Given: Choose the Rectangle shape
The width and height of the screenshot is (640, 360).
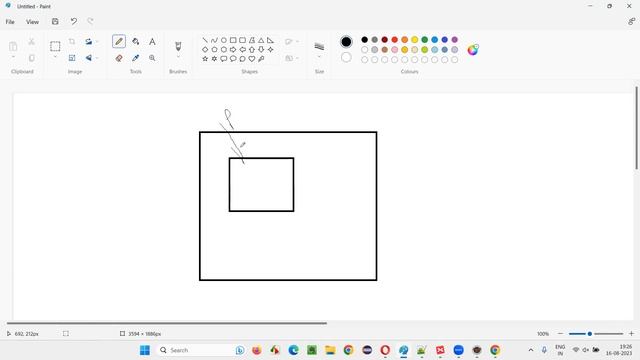Looking at the screenshot, I should pyautogui.click(x=233, y=40).
